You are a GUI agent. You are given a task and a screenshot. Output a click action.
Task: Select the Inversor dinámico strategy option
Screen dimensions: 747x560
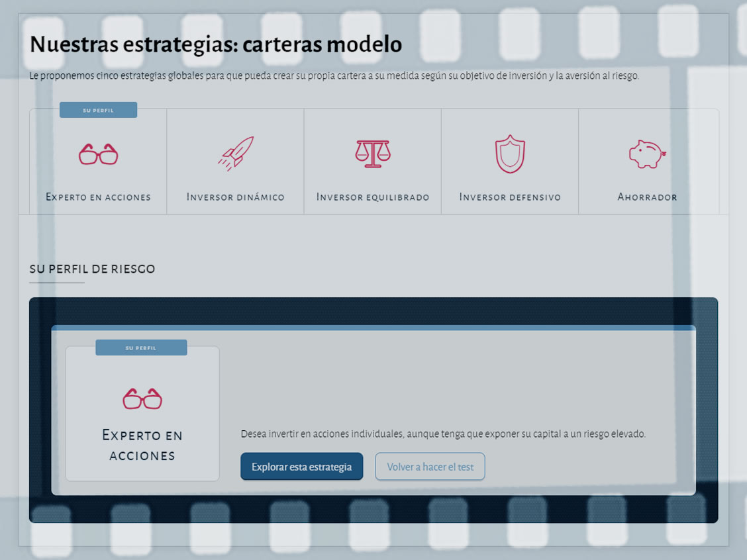[235, 161]
